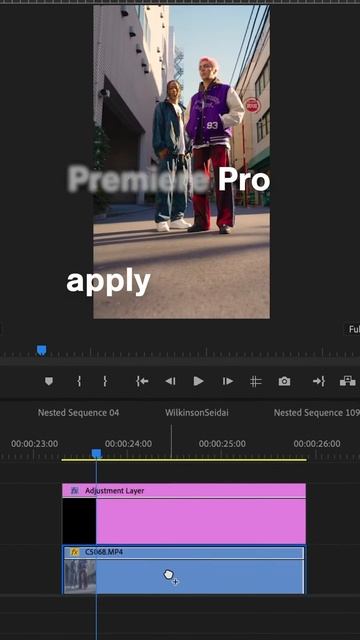Click the Lift/Extract icon at the right of the transport controls
This screenshot has height=640, width=360.
[x=347, y=381]
